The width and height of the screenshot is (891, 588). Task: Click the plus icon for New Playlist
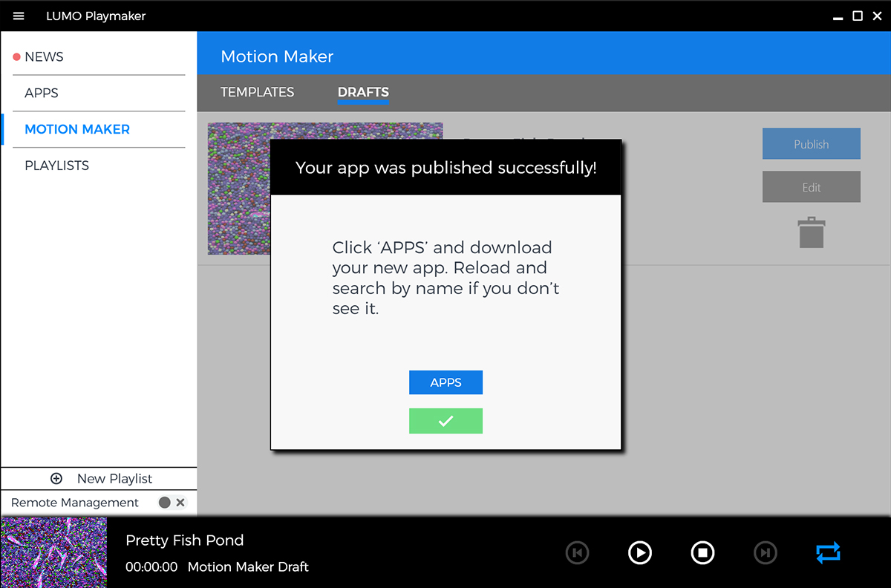pos(56,479)
